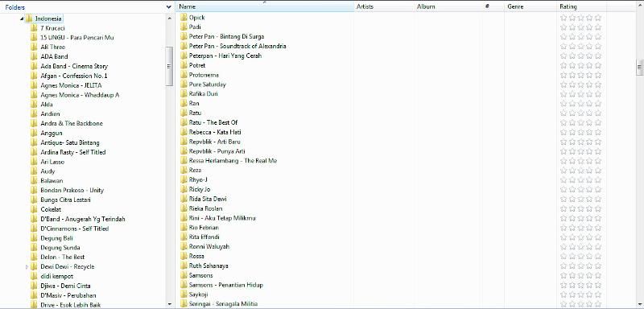This screenshot has height=309, width=644.
Task: Click the Rossa folder icon
Action: click(x=184, y=256)
